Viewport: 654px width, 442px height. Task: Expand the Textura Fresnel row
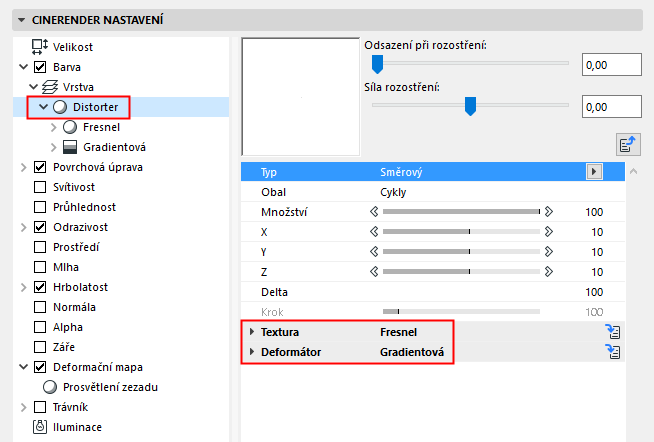[252, 332]
